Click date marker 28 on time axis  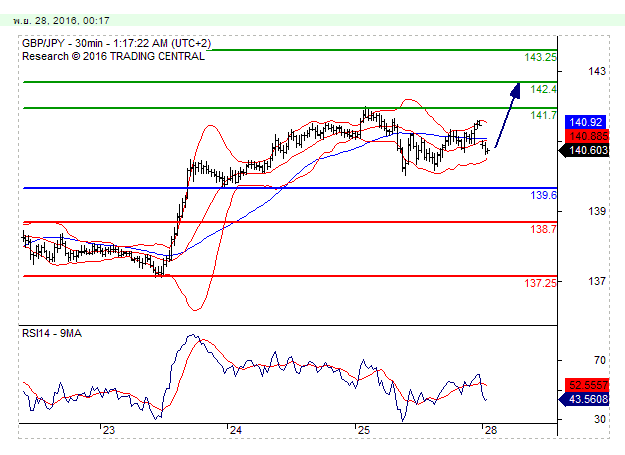(x=491, y=430)
